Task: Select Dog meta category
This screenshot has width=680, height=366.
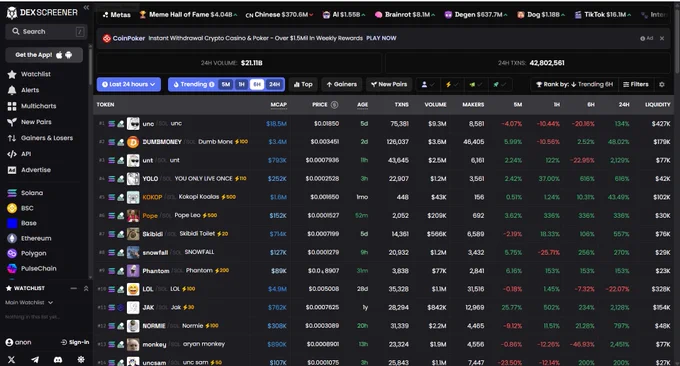Action: click(x=541, y=15)
